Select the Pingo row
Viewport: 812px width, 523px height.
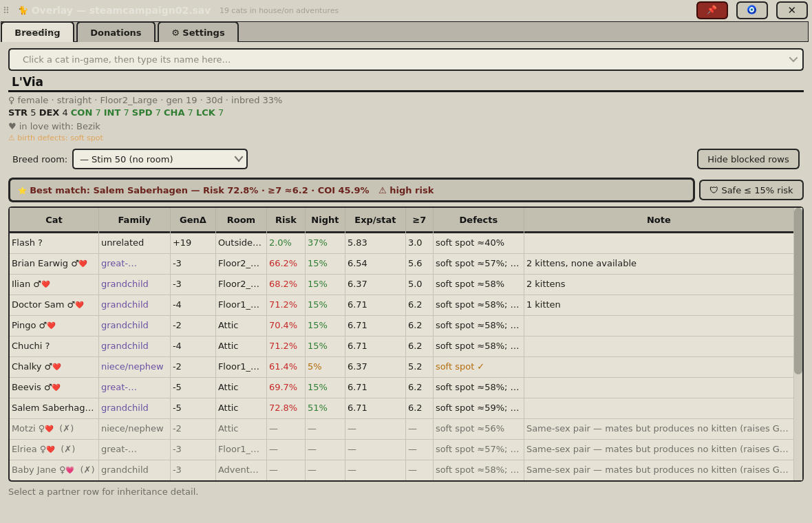point(401,325)
